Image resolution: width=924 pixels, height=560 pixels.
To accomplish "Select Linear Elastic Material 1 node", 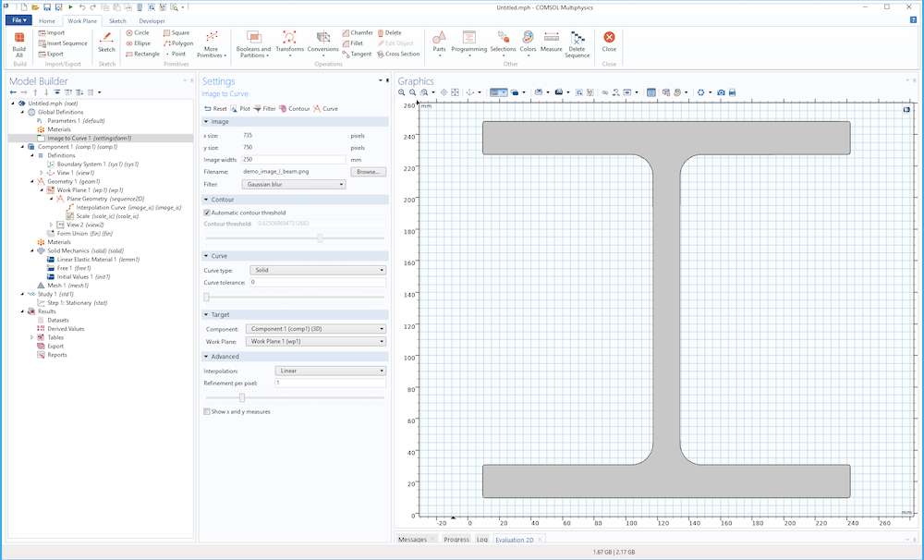I will [x=93, y=260].
